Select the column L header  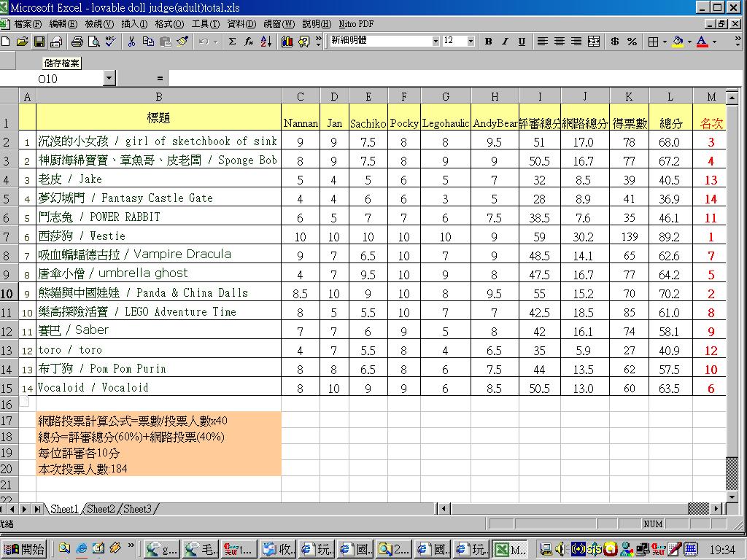670,97
